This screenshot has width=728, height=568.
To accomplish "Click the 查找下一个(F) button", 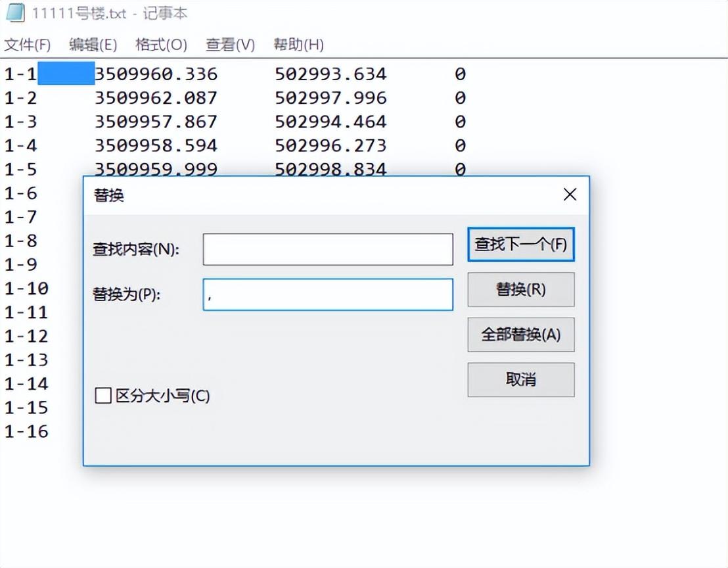I will click(x=520, y=244).
